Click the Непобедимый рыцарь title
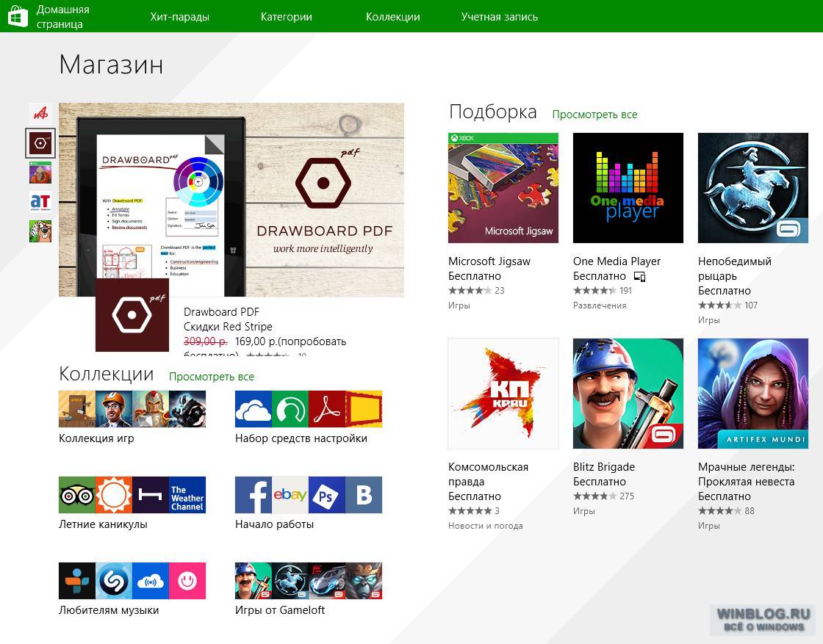The image size is (823, 644). [734, 269]
